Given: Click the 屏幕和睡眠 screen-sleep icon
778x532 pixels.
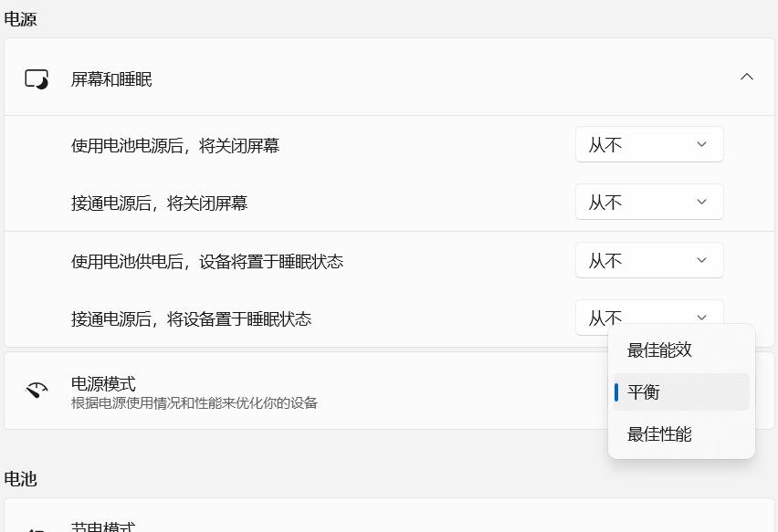Looking at the screenshot, I should click(37, 79).
